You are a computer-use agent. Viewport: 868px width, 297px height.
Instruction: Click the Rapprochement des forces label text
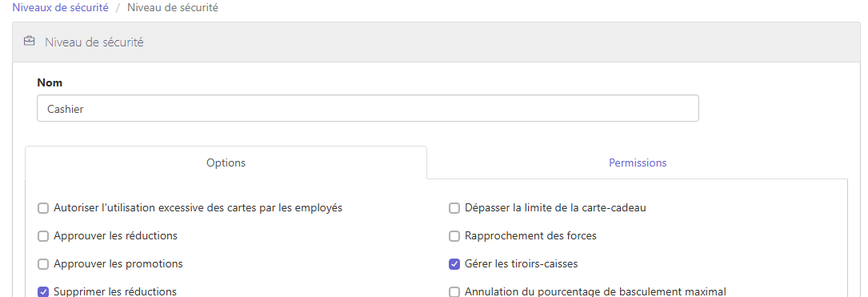pyautogui.click(x=531, y=235)
